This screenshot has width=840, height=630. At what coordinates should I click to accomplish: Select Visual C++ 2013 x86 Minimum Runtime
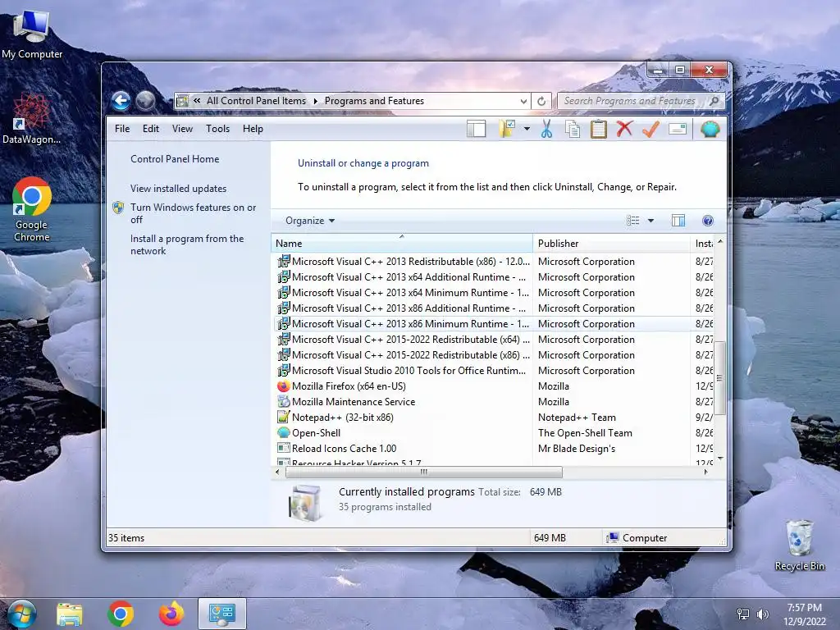point(492,324)
